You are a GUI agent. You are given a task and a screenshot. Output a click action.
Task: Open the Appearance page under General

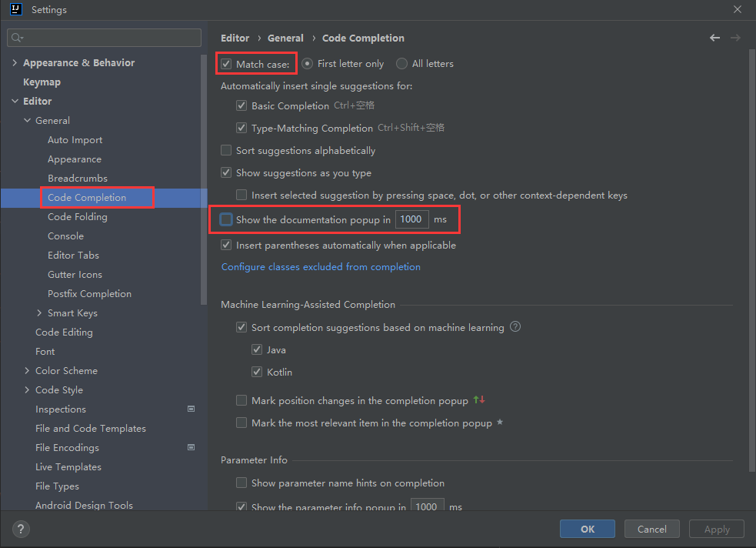coord(75,159)
